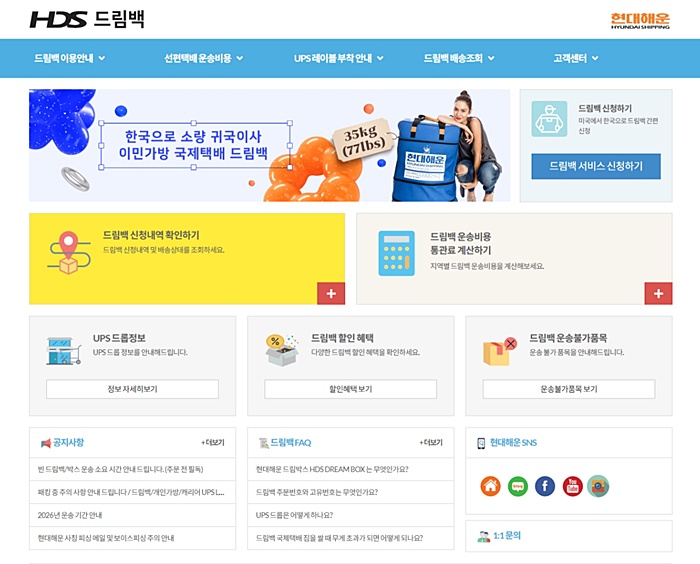
Task: Click the 드림백 운송불가품목 heading
Action: [x=568, y=338]
